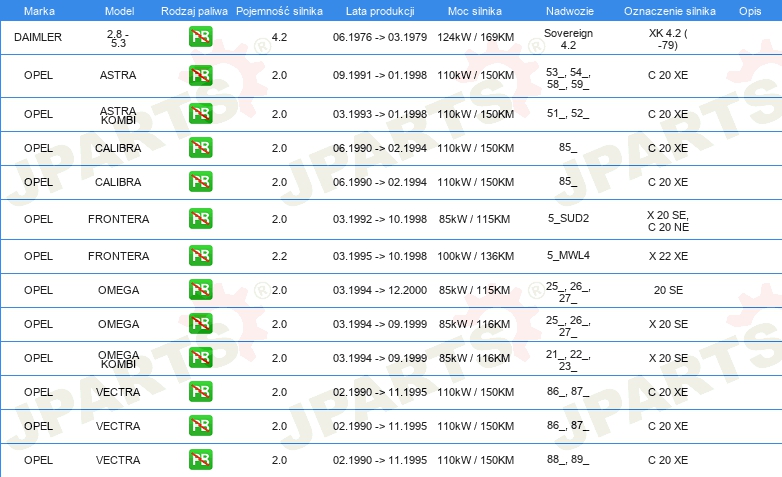Click the Nadwozie column header
This screenshot has width=782, height=477.
click(x=570, y=11)
